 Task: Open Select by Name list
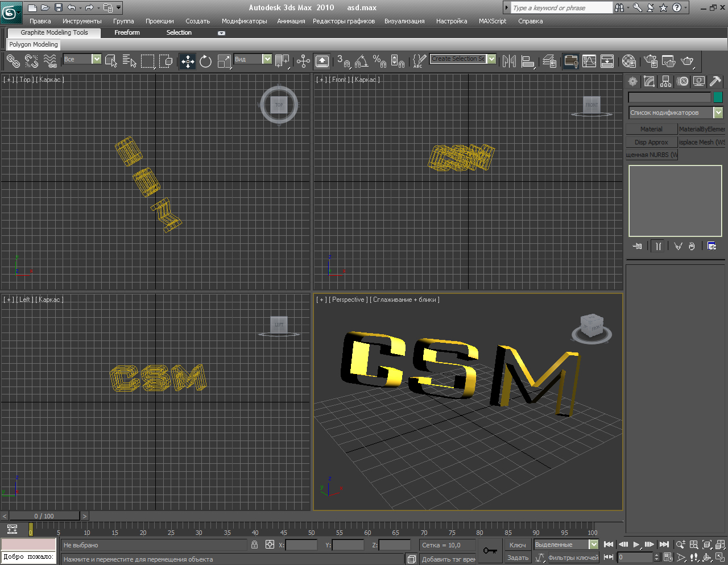point(130,60)
